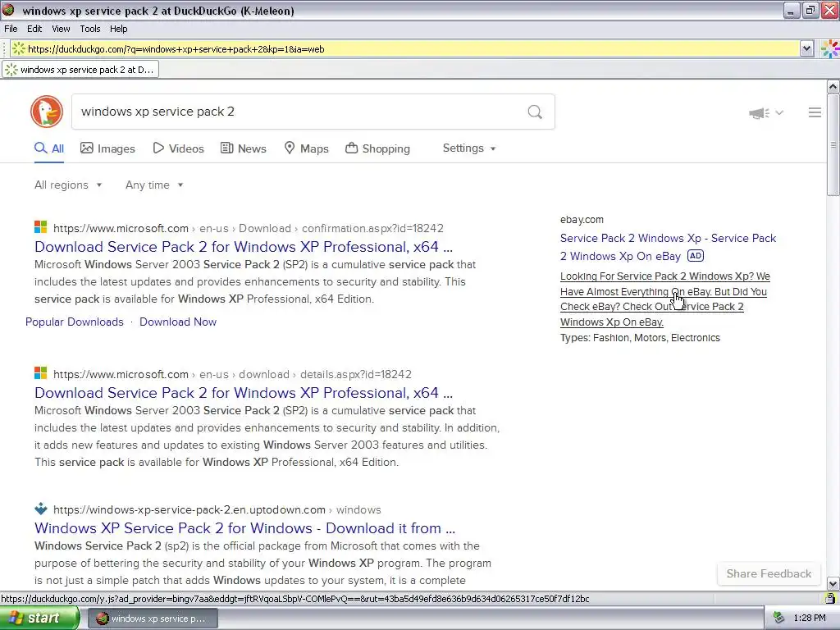Open the Maps search tab
Image resolution: width=840 pixels, height=630 pixels.
tap(307, 148)
